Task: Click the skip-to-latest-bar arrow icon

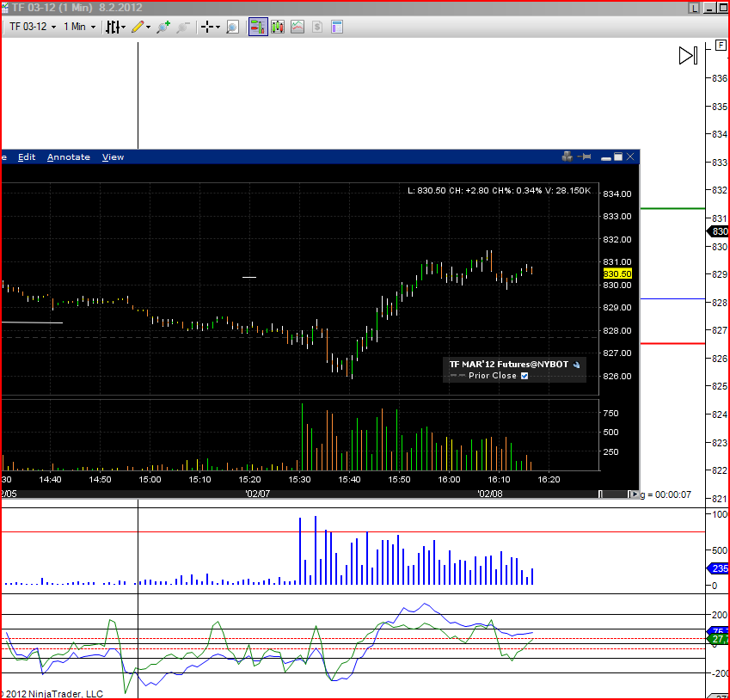Action: point(688,56)
